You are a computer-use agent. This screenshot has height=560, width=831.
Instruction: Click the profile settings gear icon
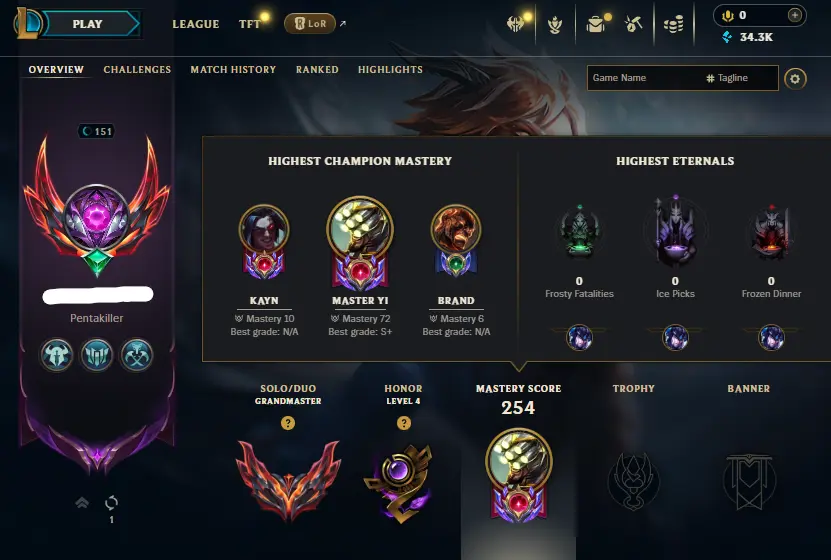point(795,79)
